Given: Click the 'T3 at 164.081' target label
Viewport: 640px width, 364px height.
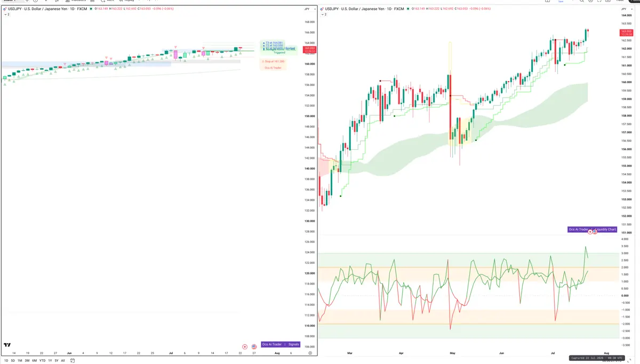Looking at the screenshot, I should click(274, 42).
